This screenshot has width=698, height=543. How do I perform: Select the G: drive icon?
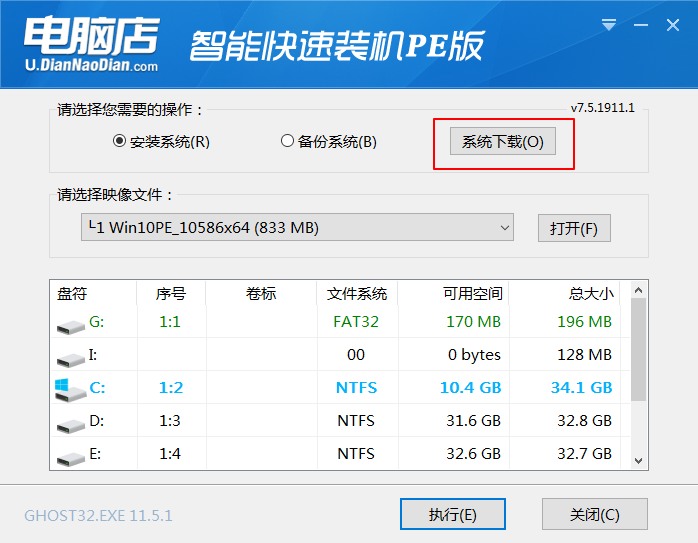coord(71,327)
